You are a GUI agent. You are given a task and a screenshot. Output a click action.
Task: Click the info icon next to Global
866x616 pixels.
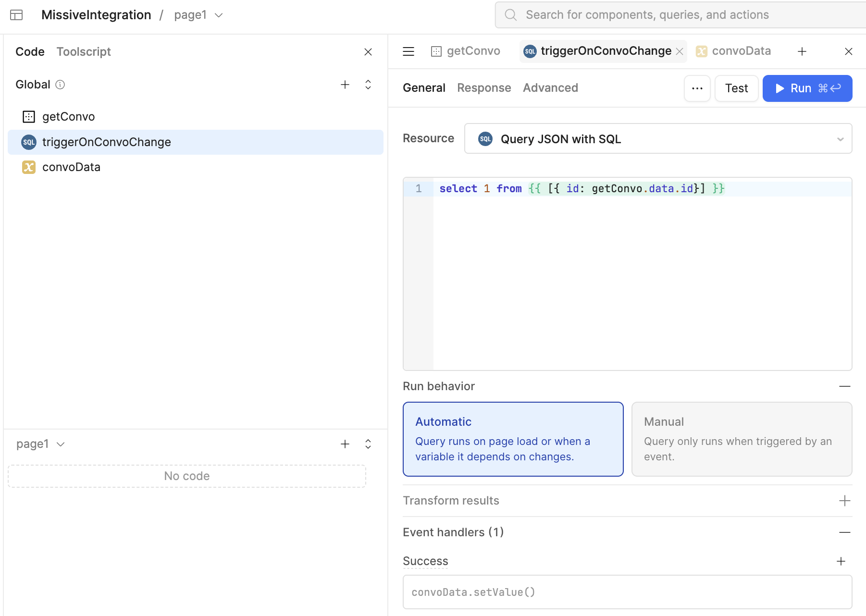(60, 85)
